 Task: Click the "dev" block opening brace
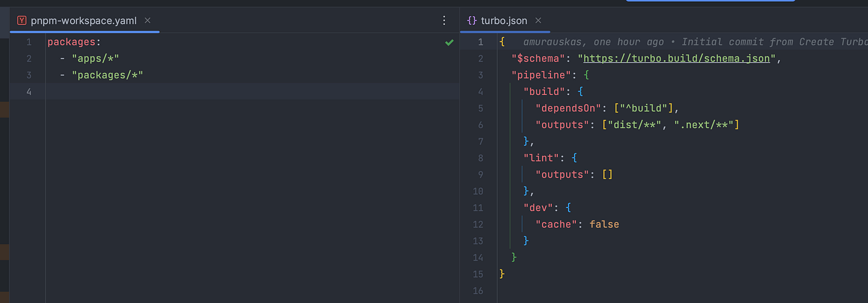568,207
